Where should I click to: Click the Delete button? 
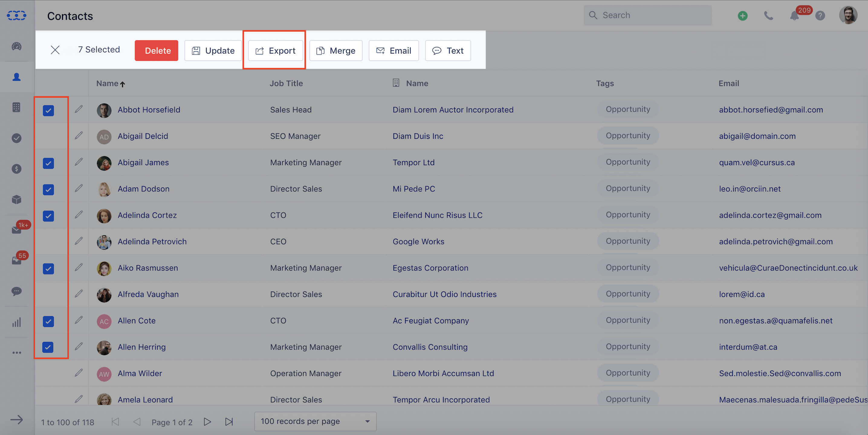coord(156,51)
